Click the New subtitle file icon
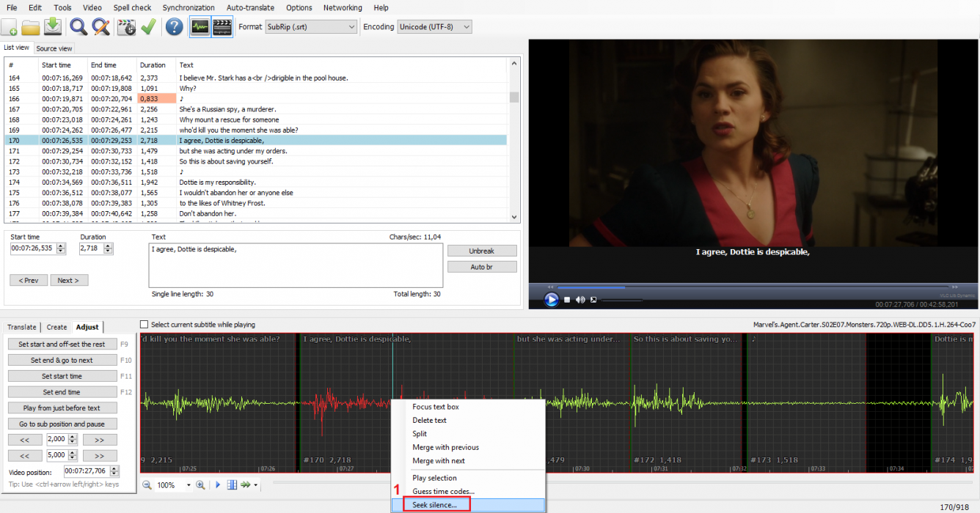980x513 pixels. [x=10, y=27]
